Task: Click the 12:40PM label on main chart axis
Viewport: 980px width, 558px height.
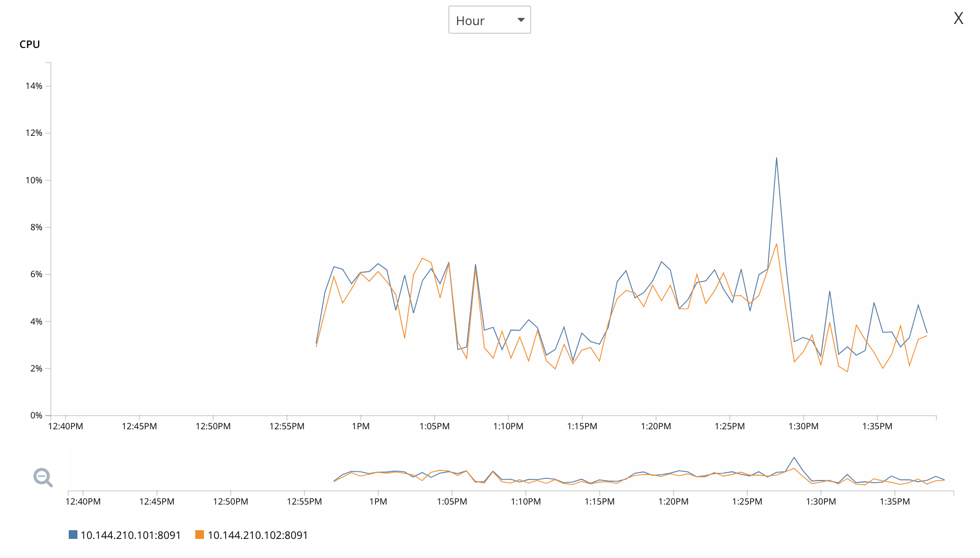Action: 65,426
